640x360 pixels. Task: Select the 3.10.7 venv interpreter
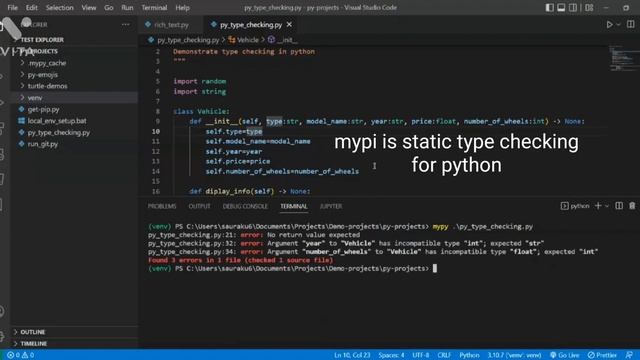coord(514,355)
